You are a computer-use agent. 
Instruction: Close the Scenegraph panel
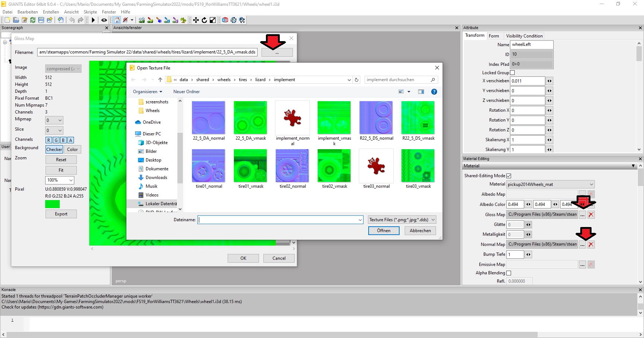107,28
